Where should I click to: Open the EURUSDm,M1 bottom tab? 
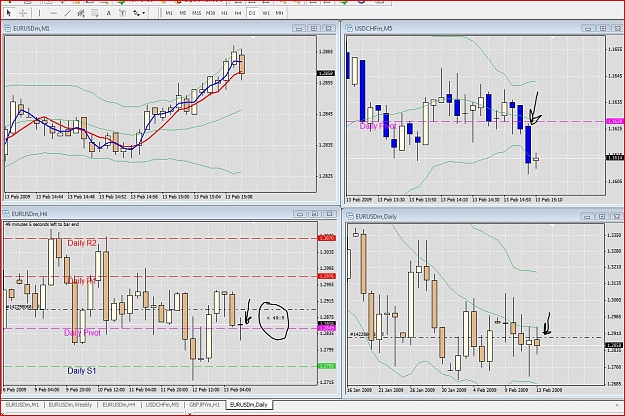click(x=22, y=404)
